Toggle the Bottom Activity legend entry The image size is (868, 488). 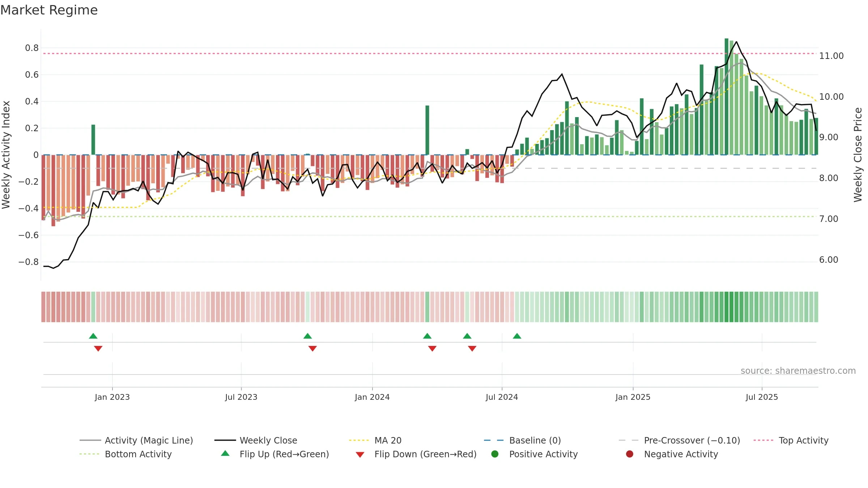point(125,454)
